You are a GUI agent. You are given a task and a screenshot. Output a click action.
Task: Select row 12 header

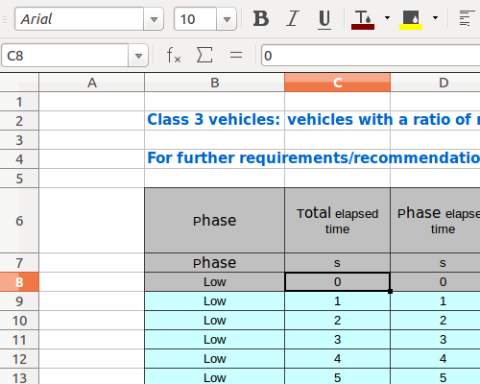point(19,359)
